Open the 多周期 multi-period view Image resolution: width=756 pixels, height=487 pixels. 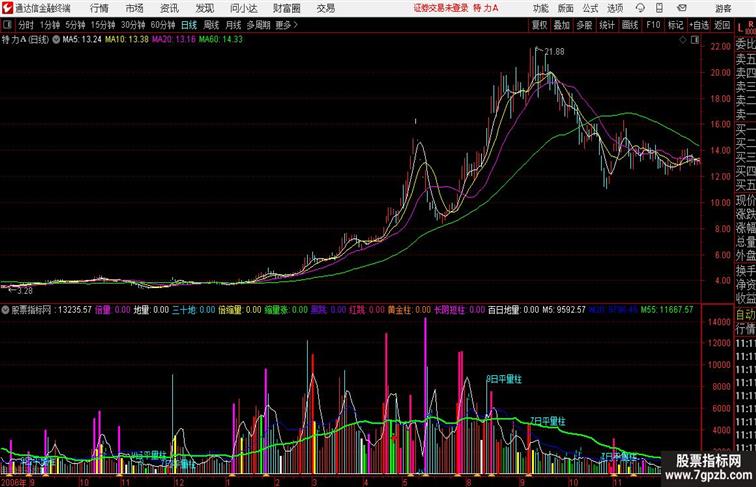tap(258, 25)
